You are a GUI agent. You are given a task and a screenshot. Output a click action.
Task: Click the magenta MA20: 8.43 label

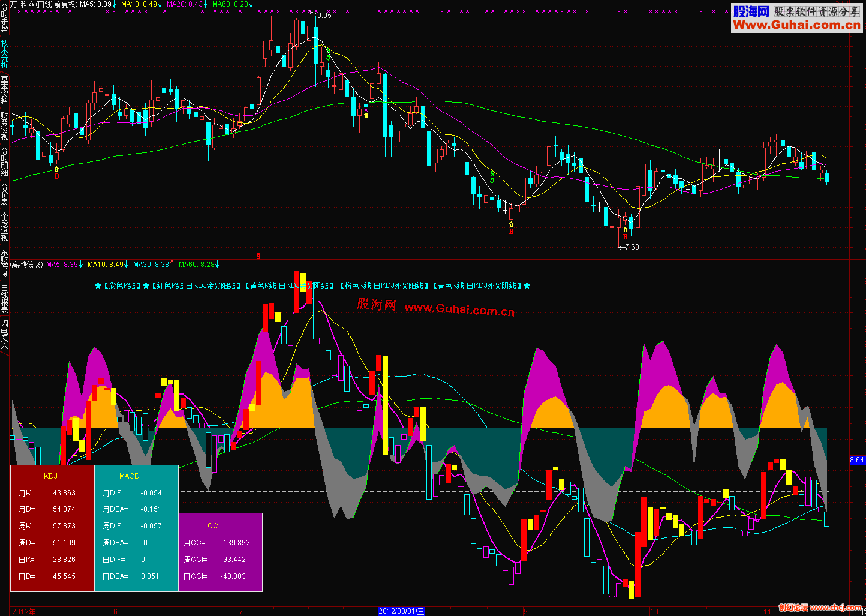click(185, 4)
